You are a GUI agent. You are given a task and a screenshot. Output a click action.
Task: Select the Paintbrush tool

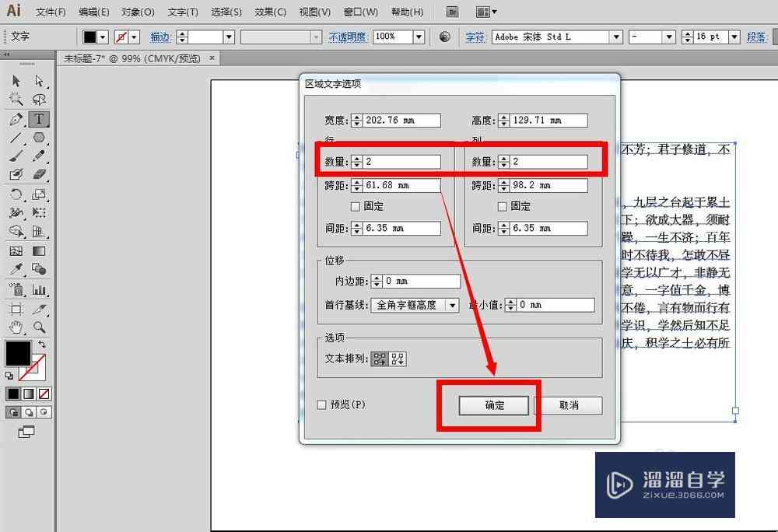16,156
